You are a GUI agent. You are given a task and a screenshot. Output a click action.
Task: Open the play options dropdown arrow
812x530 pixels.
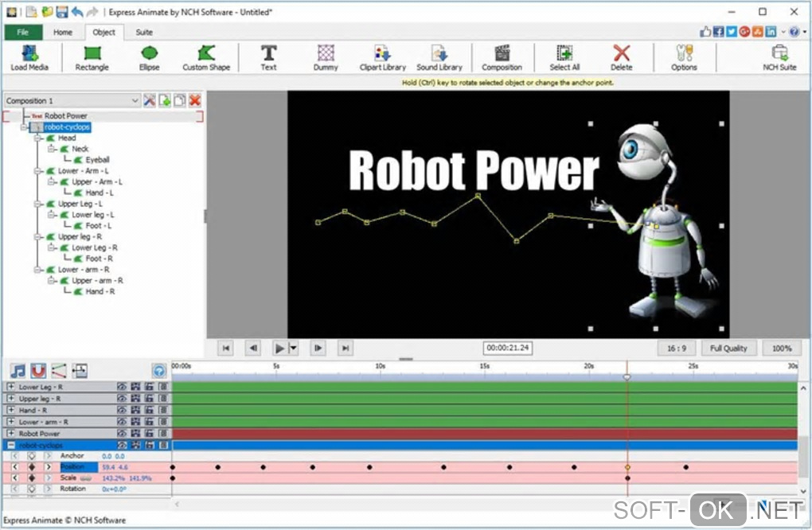coord(293,348)
